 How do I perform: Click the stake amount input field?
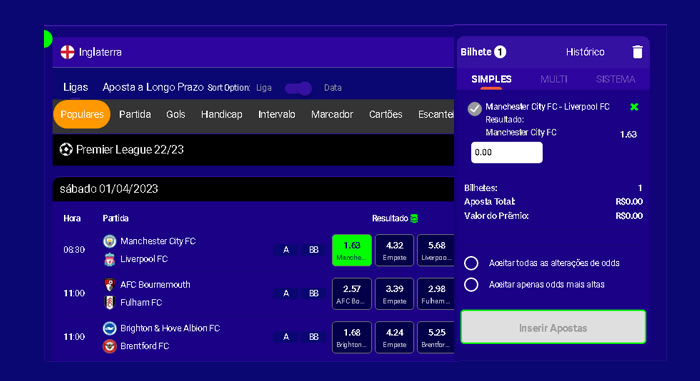(507, 152)
